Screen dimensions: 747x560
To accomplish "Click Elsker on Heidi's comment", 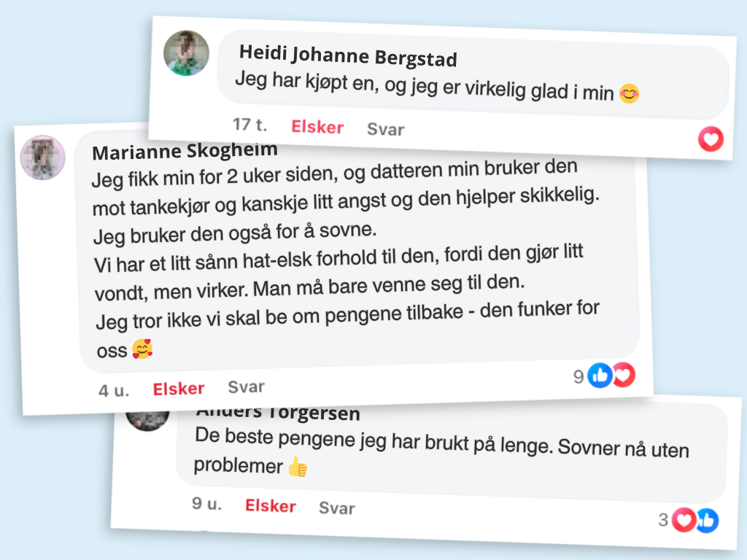I will click(x=317, y=127).
